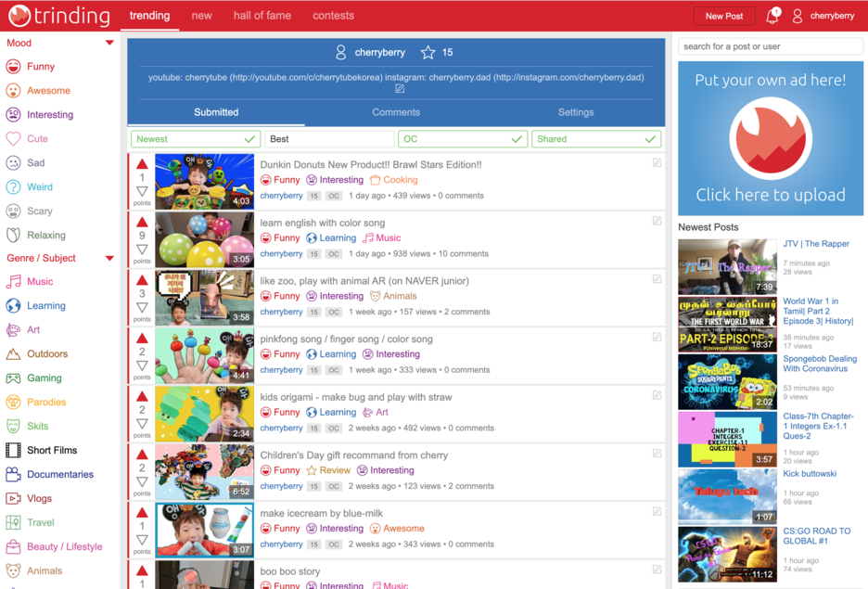Edit the like zoo animal AR post

(x=657, y=279)
